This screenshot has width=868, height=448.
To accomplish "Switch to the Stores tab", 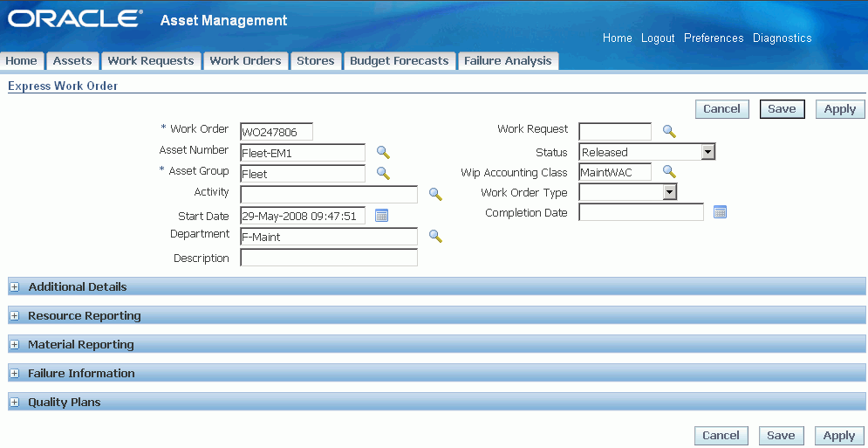I will click(316, 61).
